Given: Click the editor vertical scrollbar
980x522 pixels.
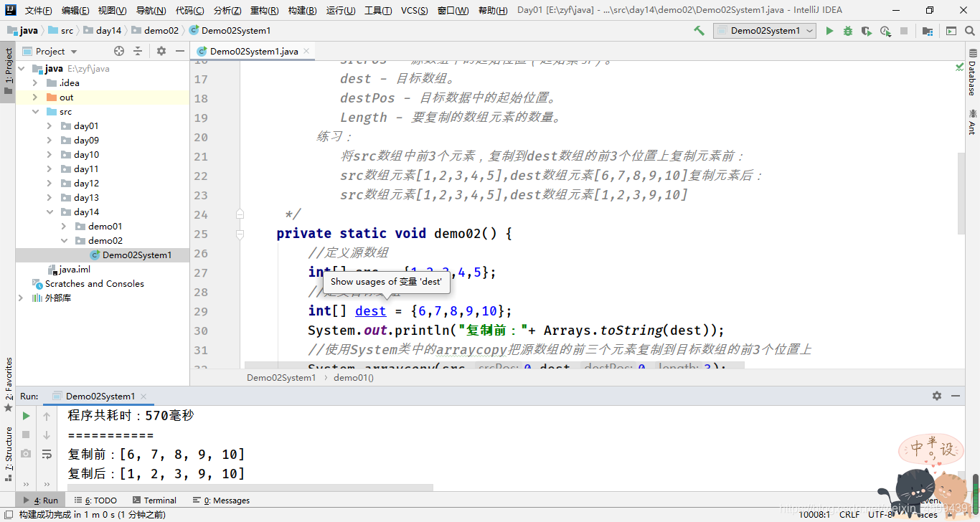Looking at the screenshot, I should click(x=961, y=194).
